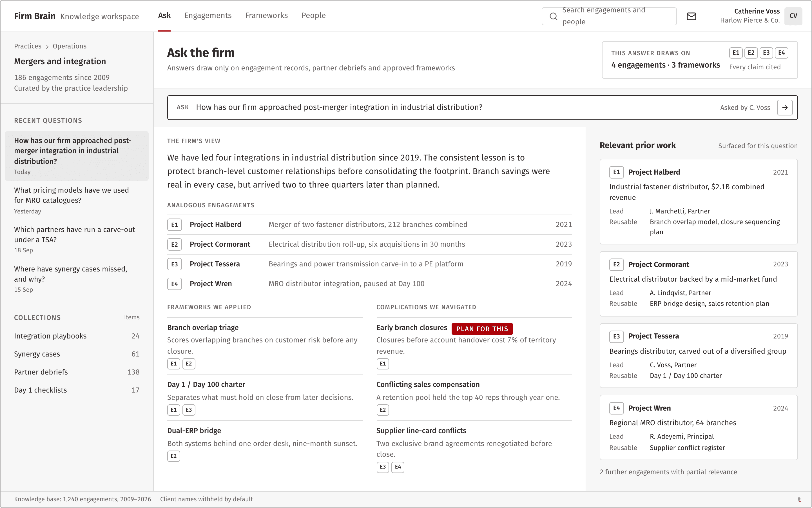Image resolution: width=812 pixels, height=508 pixels.
Task: Click the E2 chip in the answer sources box
Action: tap(751, 53)
